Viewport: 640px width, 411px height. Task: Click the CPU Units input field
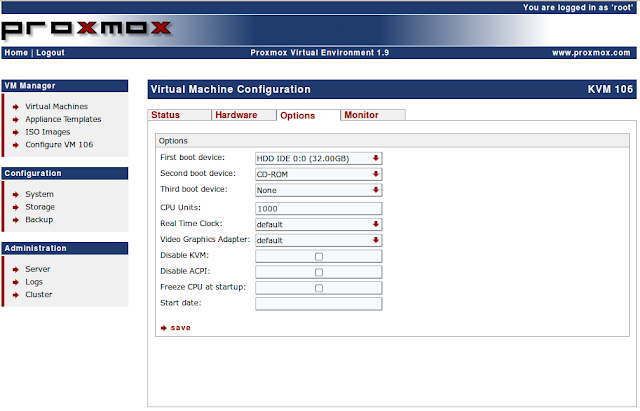[x=319, y=209]
